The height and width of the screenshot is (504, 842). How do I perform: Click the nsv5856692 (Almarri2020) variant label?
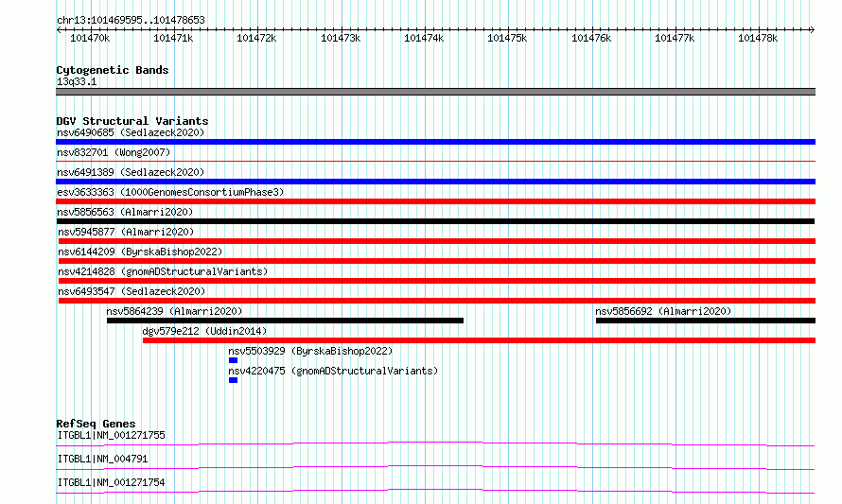[663, 311]
